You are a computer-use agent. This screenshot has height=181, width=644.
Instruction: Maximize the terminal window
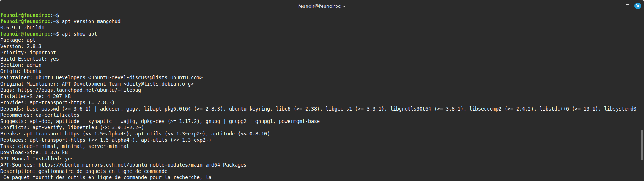click(628, 6)
